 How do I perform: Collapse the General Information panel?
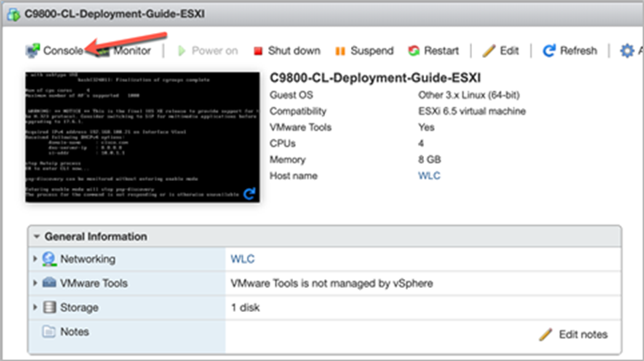(x=37, y=236)
